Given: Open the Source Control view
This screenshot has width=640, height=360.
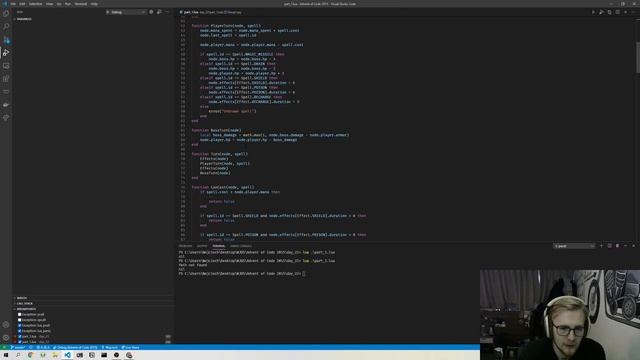Looking at the screenshot, I should [6, 40].
